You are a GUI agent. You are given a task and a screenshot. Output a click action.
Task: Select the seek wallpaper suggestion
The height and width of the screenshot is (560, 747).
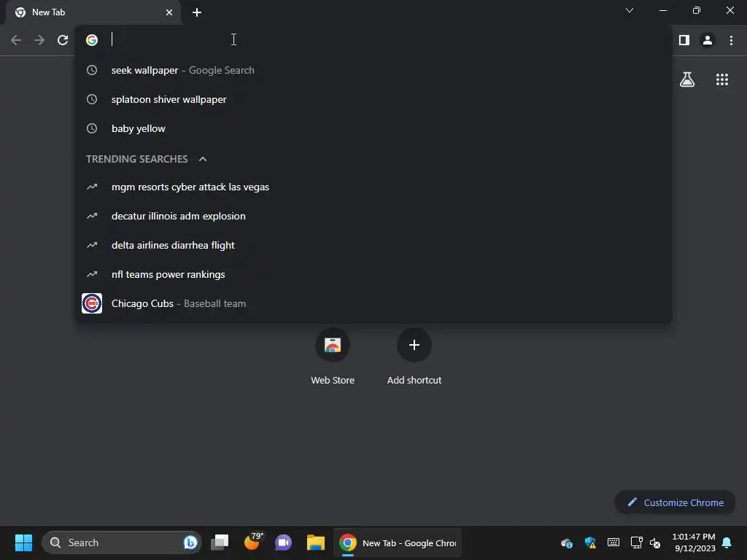point(373,70)
